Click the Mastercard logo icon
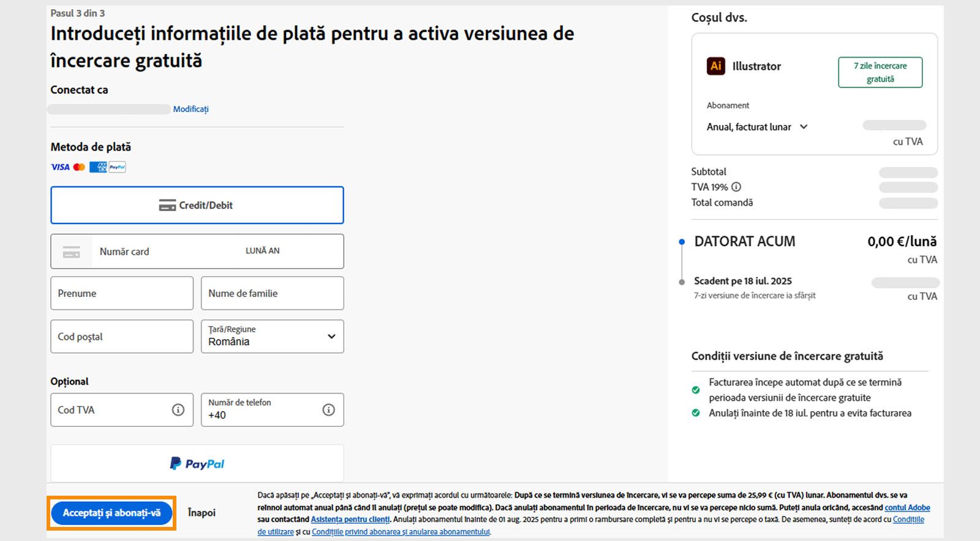 (x=79, y=167)
